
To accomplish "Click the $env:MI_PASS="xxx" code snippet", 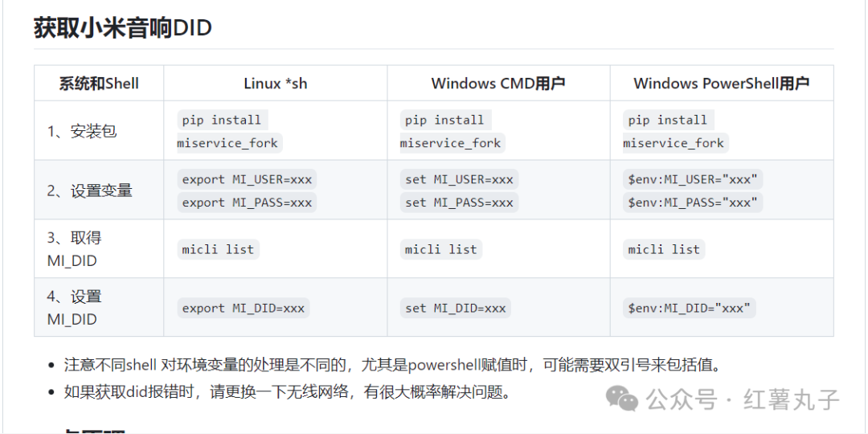I will 693,202.
